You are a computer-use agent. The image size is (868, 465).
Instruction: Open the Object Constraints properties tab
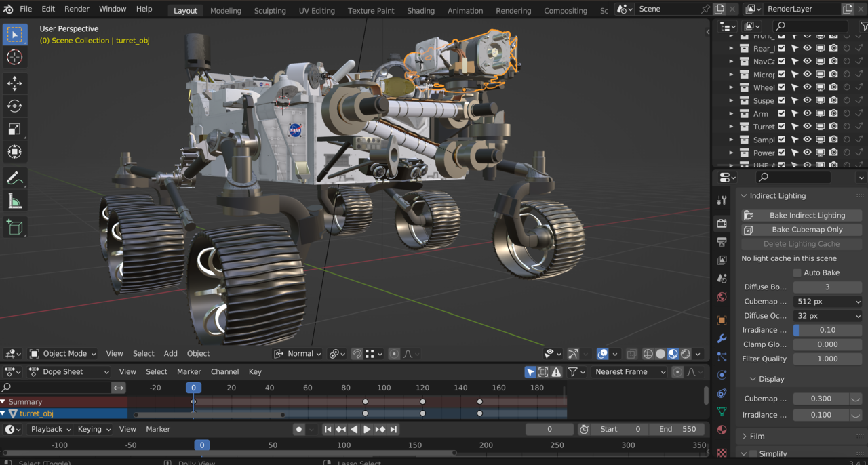pos(722,393)
